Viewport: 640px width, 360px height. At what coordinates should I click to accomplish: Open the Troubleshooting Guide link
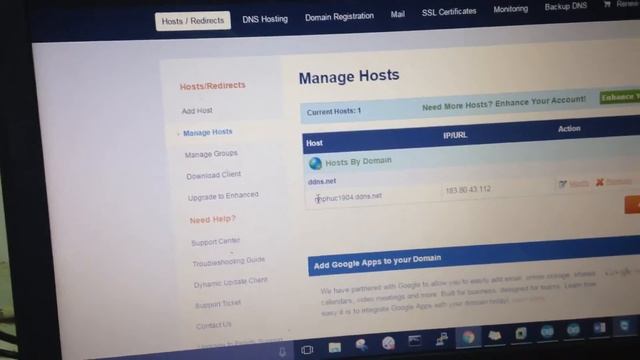pyautogui.click(x=229, y=261)
